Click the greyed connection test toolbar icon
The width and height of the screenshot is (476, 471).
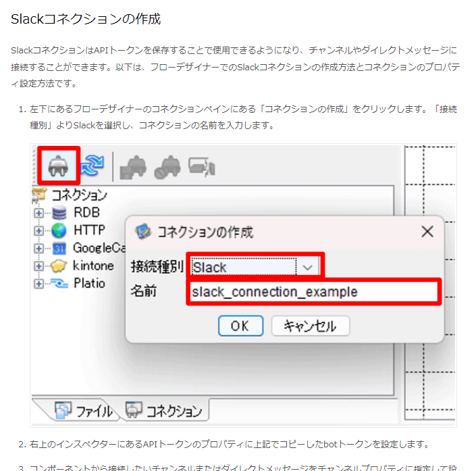202,166
